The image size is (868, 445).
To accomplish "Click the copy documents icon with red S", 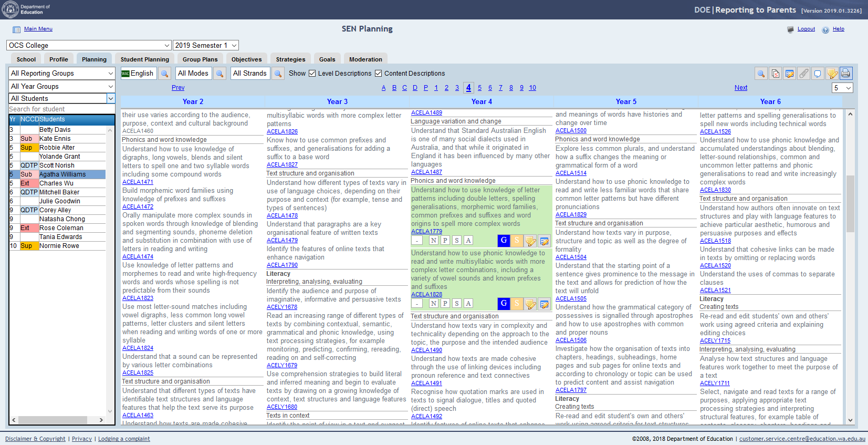I will (x=776, y=74).
